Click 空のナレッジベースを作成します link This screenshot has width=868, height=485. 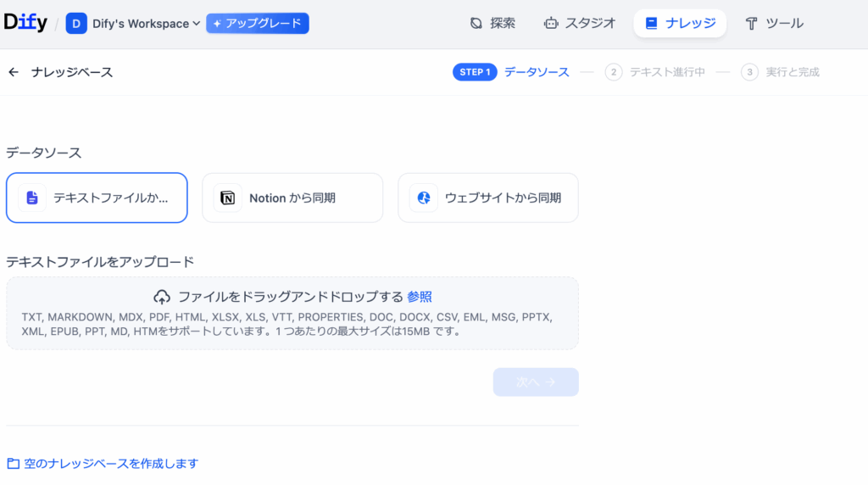point(111,464)
